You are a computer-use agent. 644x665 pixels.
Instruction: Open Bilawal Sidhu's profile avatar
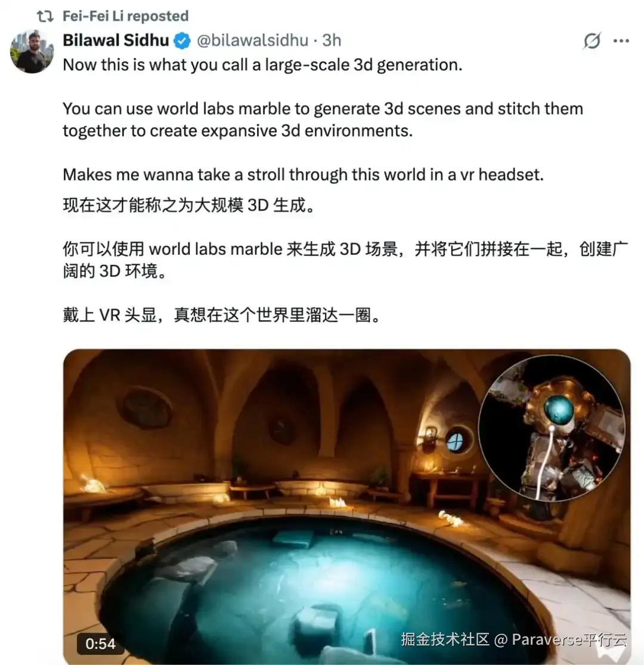32,52
